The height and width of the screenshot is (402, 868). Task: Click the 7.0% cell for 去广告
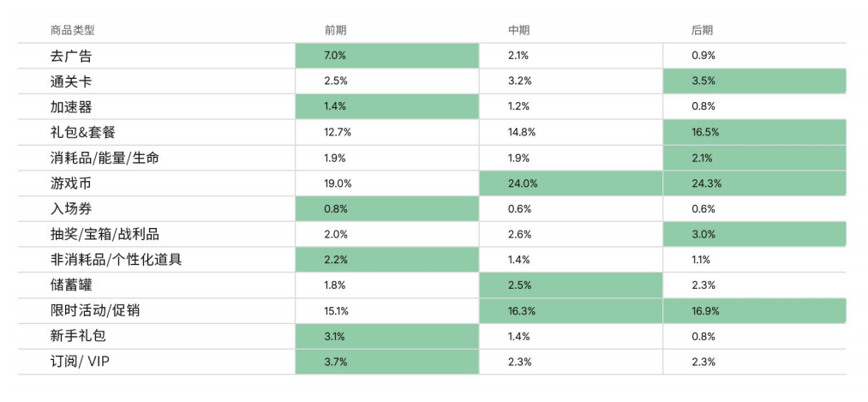tap(387, 56)
